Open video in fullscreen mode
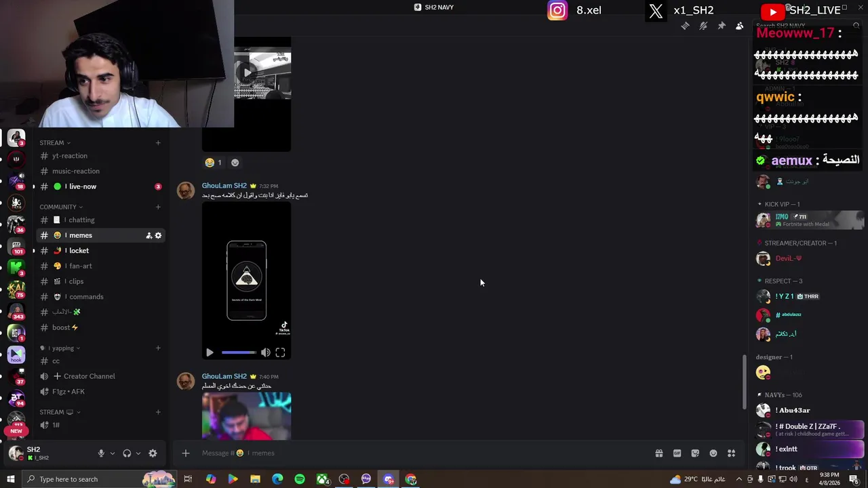This screenshot has width=868, height=488. tap(280, 352)
